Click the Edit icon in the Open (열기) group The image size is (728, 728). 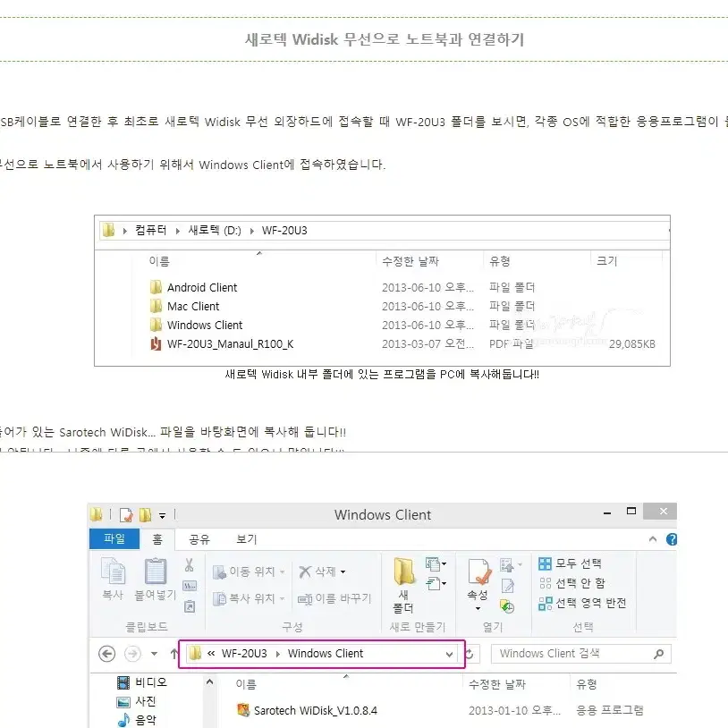[x=508, y=586]
